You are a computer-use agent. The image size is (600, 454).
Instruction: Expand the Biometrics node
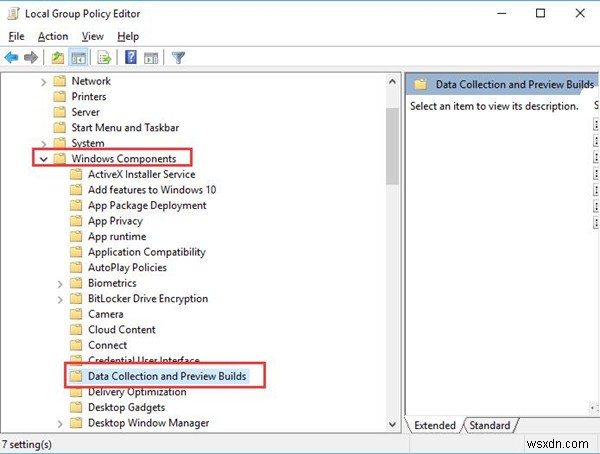(x=60, y=284)
